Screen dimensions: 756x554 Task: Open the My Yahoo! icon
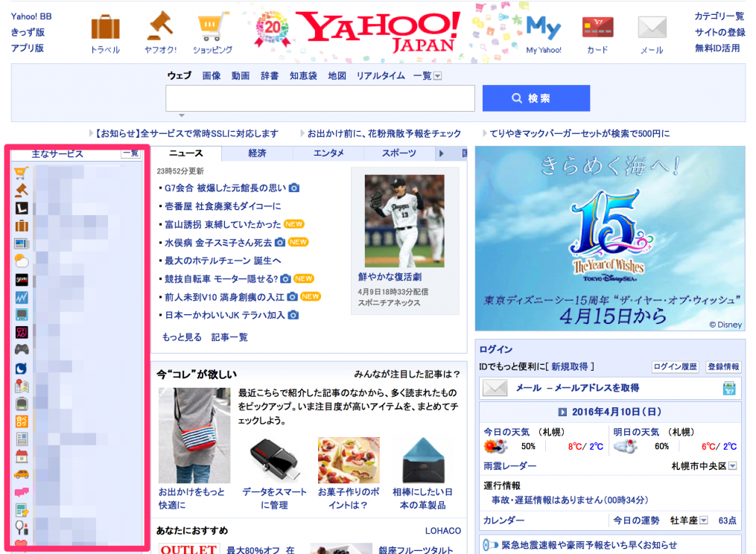point(543,28)
